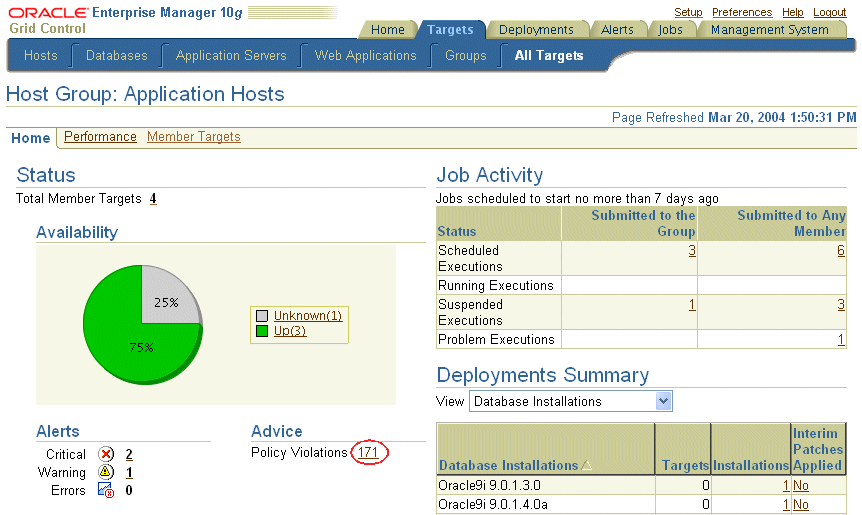The image size is (862, 515).
Task: Click the Logout link
Action: tap(830, 12)
